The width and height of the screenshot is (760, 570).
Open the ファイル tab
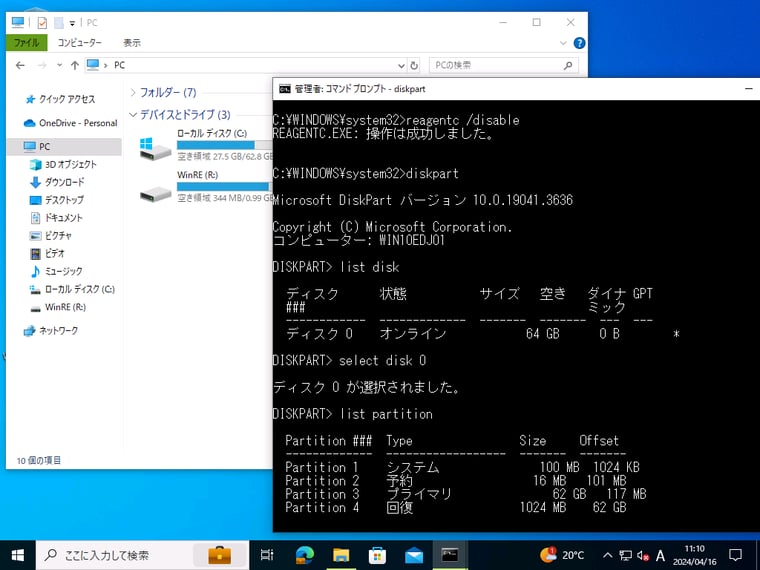[x=27, y=43]
